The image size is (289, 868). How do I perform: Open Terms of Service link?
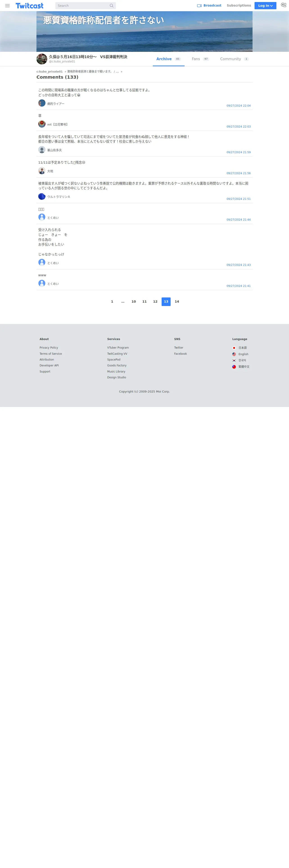pyautogui.click(x=51, y=354)
